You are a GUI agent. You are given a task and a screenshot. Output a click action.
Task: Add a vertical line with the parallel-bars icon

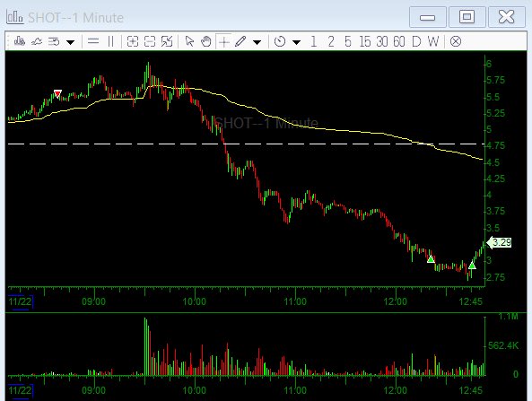[x=110, y=41]
